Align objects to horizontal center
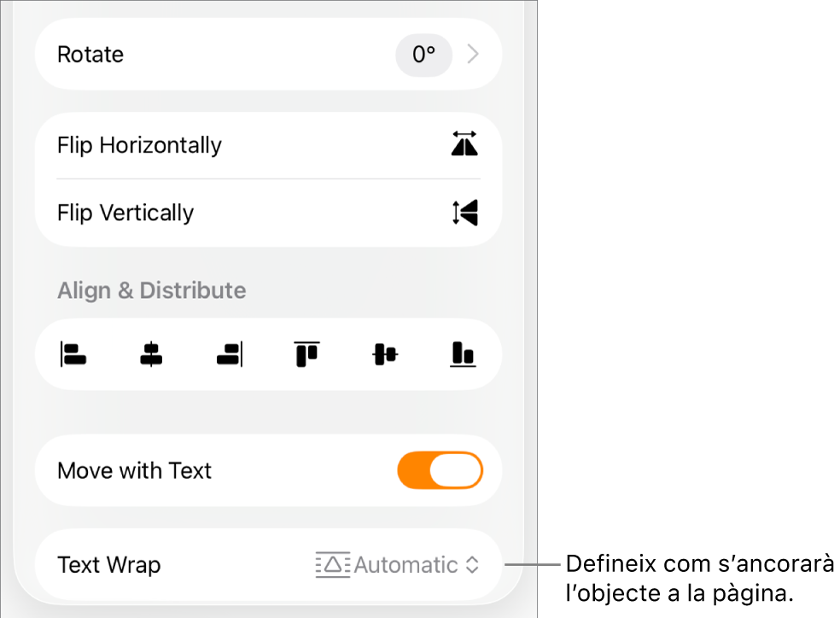Viewport: 840px width, 618px height. click(x=152, y=354)
